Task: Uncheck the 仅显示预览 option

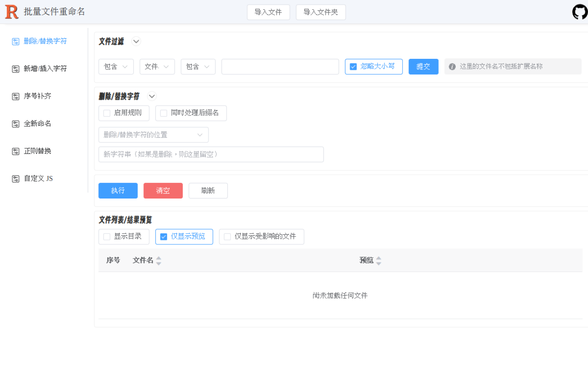Action: click(164, 237)
